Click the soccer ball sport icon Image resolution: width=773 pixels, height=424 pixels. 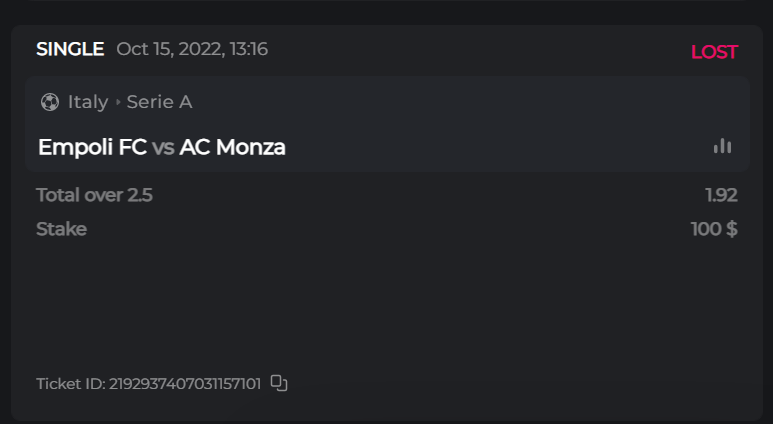click(x=49, y=102)
